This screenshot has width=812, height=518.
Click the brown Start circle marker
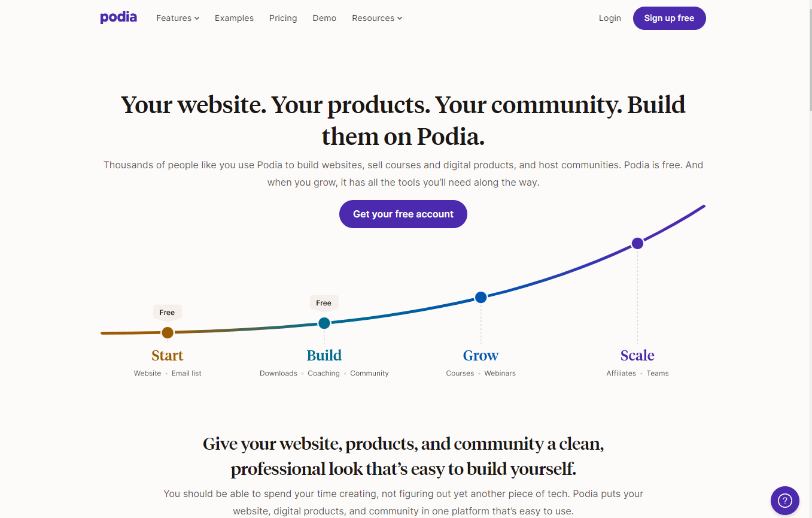click(168, 332)
